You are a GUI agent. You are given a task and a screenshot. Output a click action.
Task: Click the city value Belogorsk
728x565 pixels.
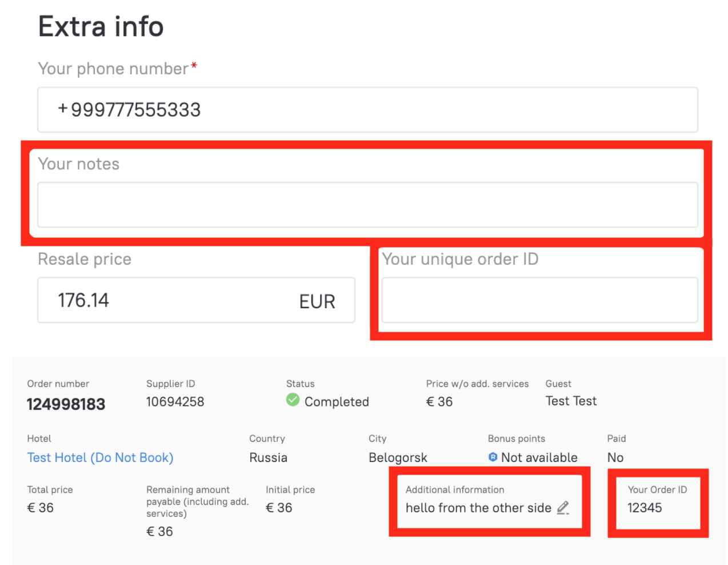398,457
